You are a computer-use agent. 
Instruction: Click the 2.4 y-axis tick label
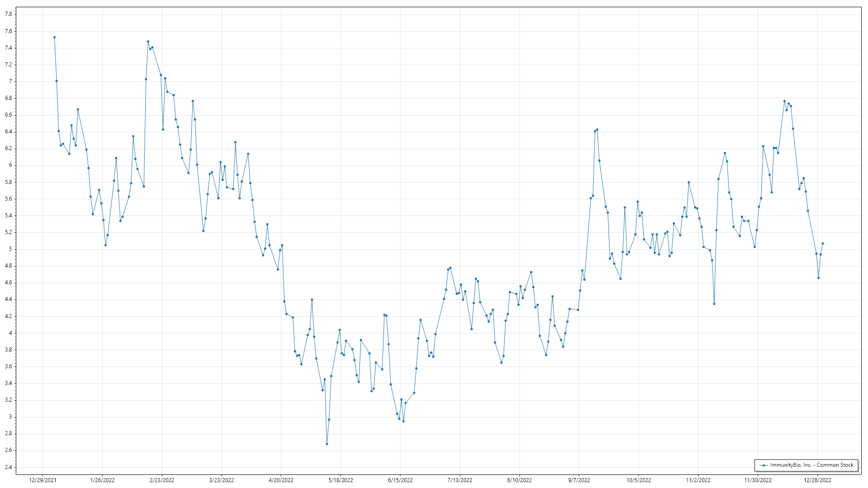pyautogui.click(x=9, y=467)
